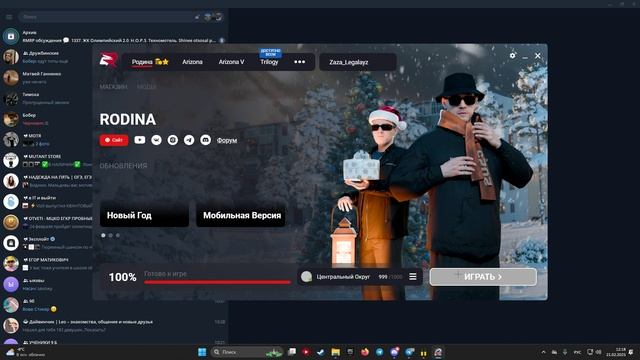This screenshot has height=360, width=640.
Task: Open the Форум link
Action: (227, 140)
